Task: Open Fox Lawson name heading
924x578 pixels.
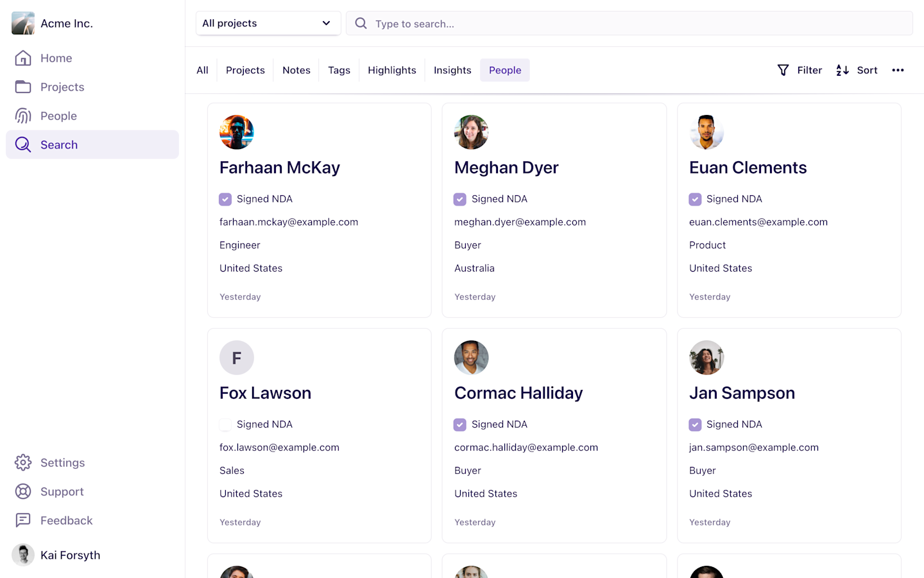Action: click(265, 393)
